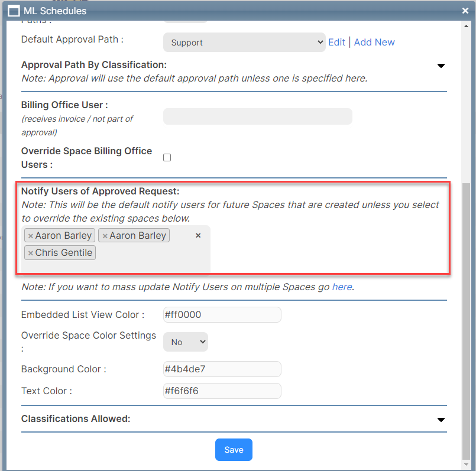Expand Approval Path By Classification section
This screenshot has height=471, width=476.
tap(441, 66)
